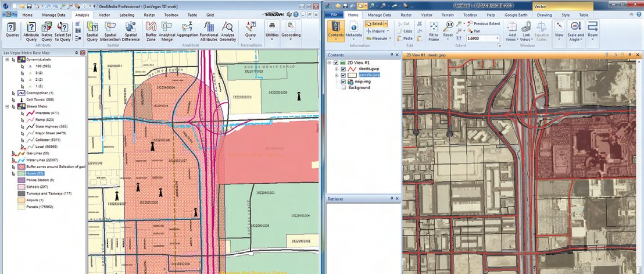
Task: Select the Cell Towers legend entry
Action: coord(40,99)
